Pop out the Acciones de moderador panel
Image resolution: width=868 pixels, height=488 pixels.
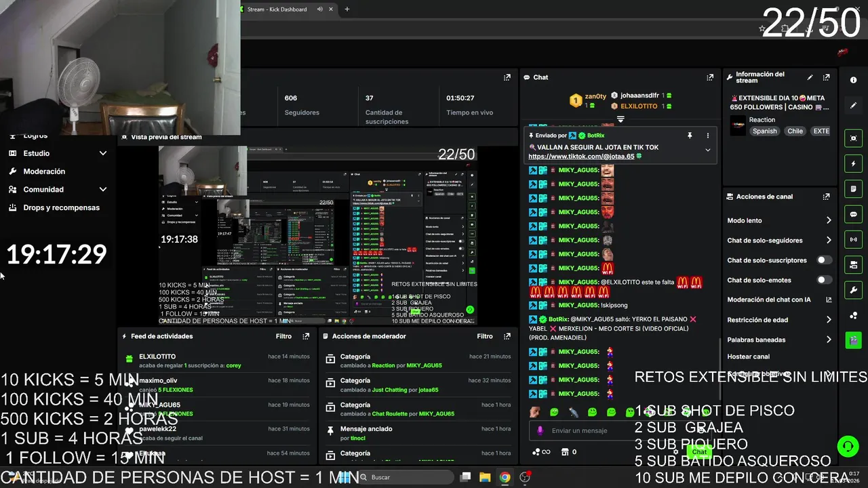pos(507,336)
